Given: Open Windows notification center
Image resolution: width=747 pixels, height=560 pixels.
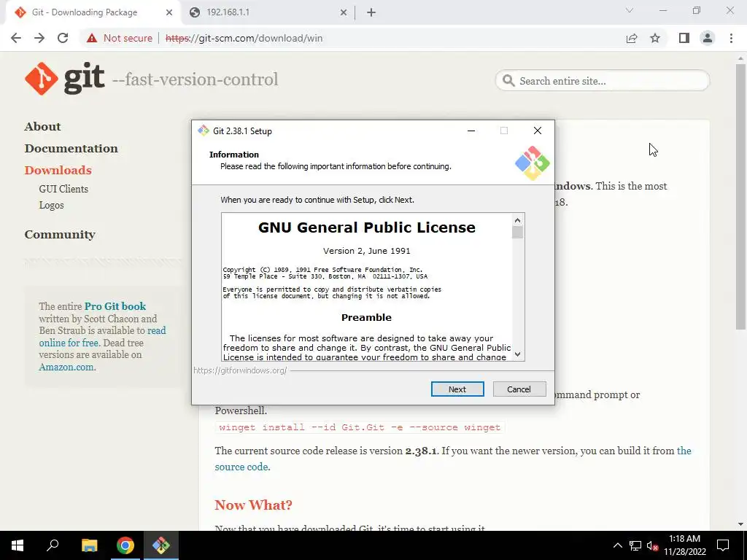Looking at the screenshot, I should coord(723,545).
